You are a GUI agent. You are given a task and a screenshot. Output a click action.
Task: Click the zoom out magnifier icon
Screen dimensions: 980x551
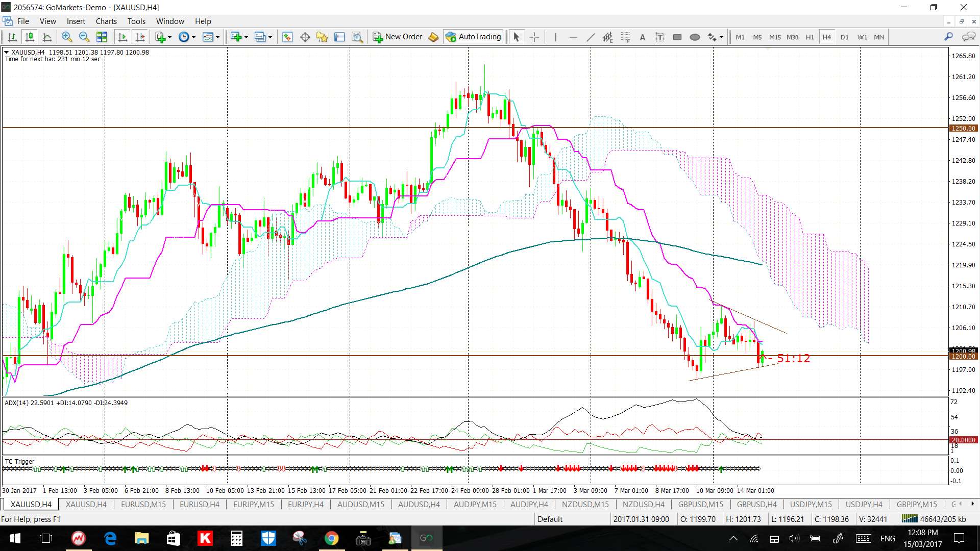[x=84, y=37]
